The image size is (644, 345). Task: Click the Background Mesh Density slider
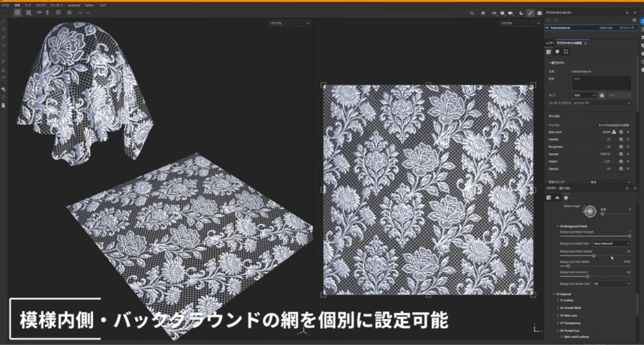coord(595,256)
